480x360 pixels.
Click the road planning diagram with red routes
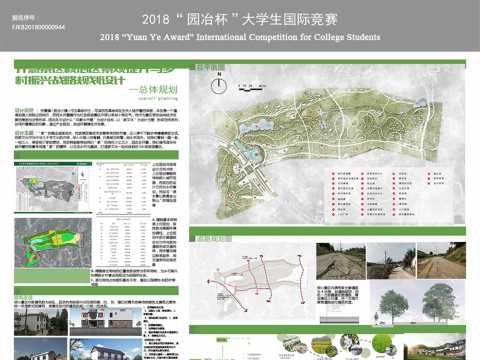click(x=252, y=282)
